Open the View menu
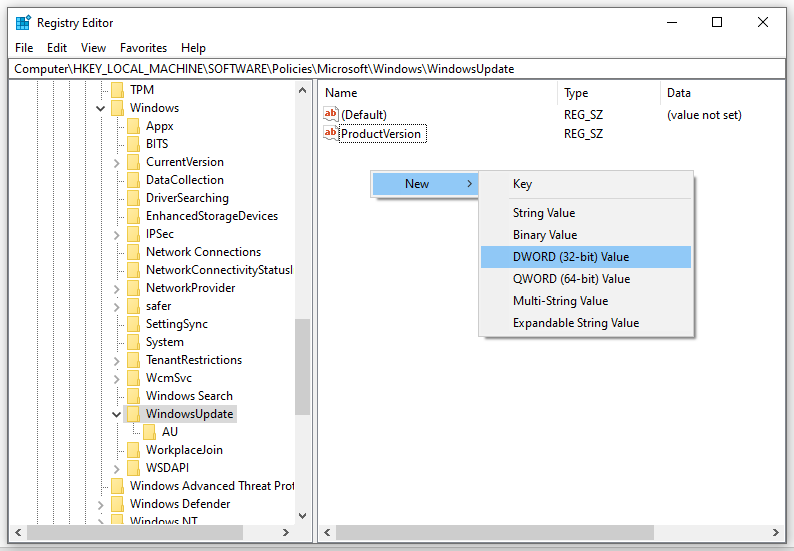The image size is (794, 551). click(x=93, y=48)
